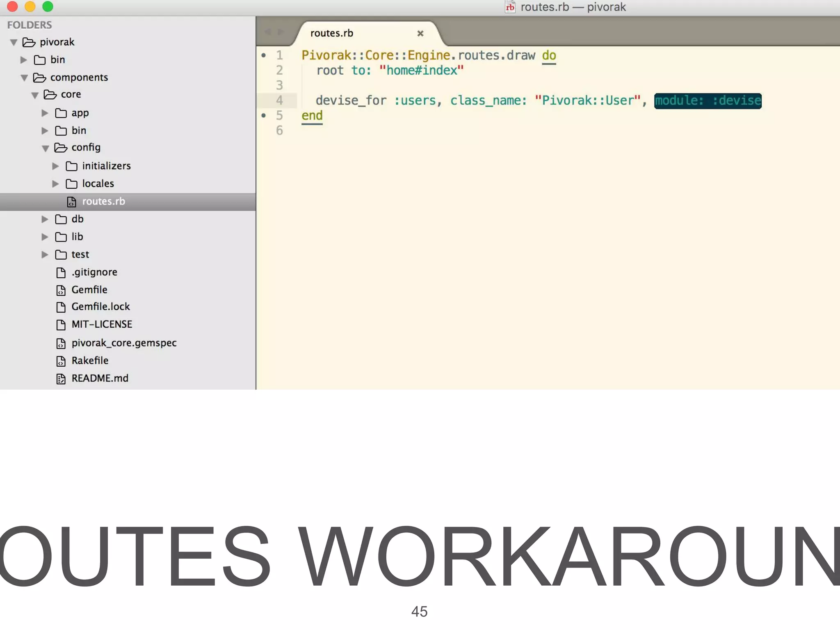The height and width of the screenshot is (630, 840).
Task: Select the components folder label
Action: click(x=79, y=78)
